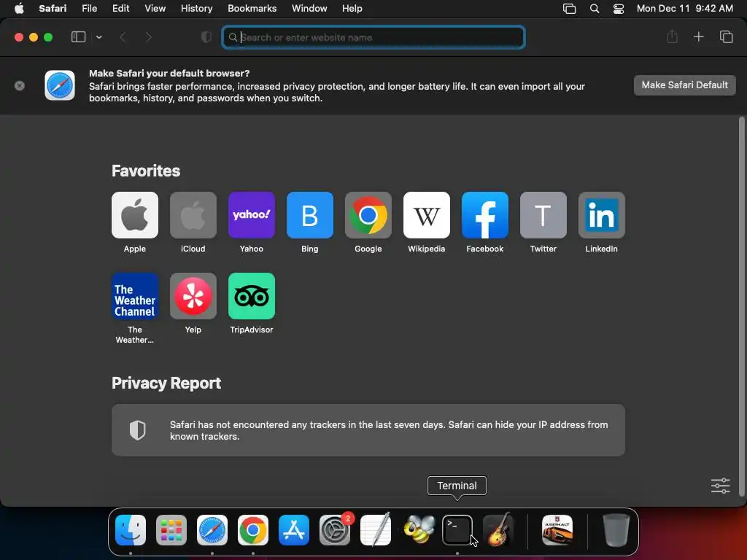Expand the tab group dropdown arrow
Image resolution: width=747 pixels, height=560 pixels.
98,37
